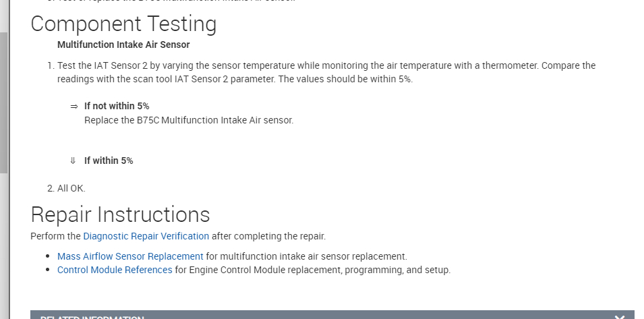The height and width of the screenshot is (319, 644).
Task: Click the 'If not within 5%' result label
Action: pyautogui.click(x=117, y=107)
